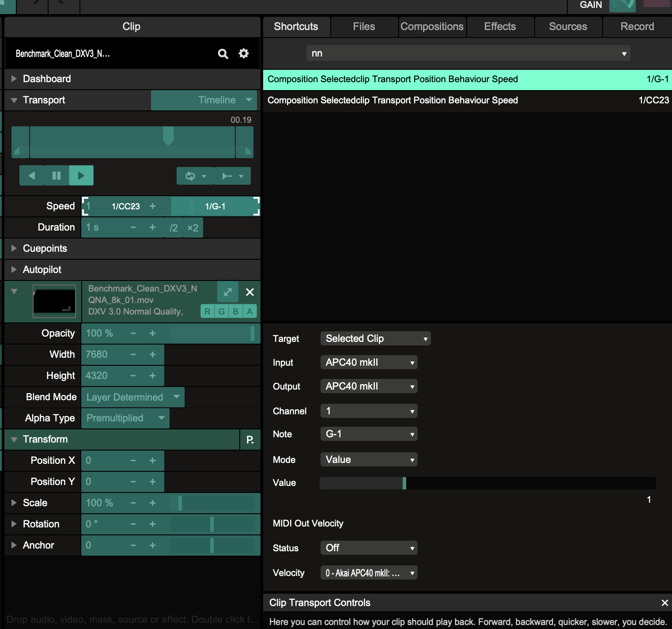Open the Note G-1 dropdown
This screenshot has width=672, height=629.
pos(369,434)
